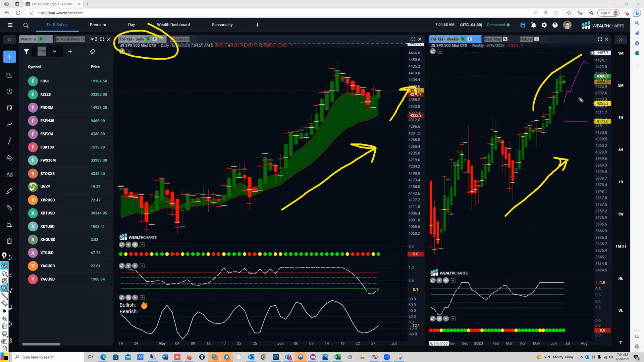
Task: Select the 1M timeframe button
Action: click(621, 53)
